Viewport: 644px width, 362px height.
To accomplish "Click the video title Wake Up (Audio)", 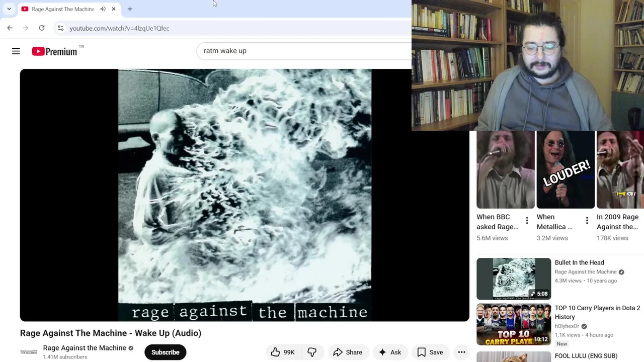I will click(111, 333).
